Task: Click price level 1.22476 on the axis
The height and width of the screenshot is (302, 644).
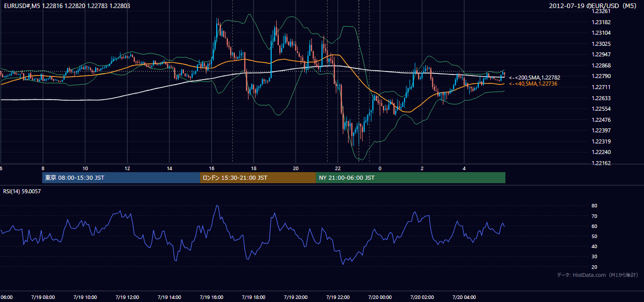Action: click(601, 120)
